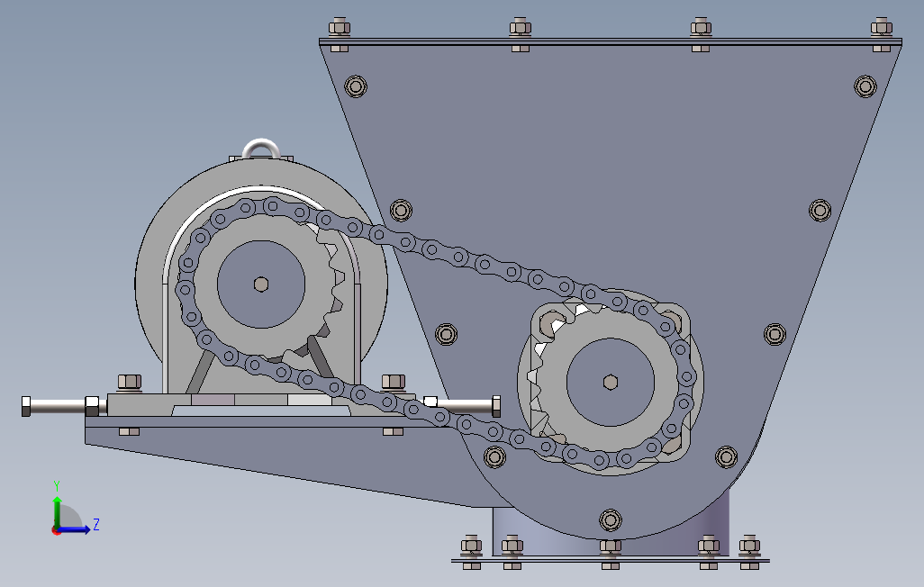Select the lifting eye bolt atop the motor
Viewport: 924px width, 587px height.
261,149
